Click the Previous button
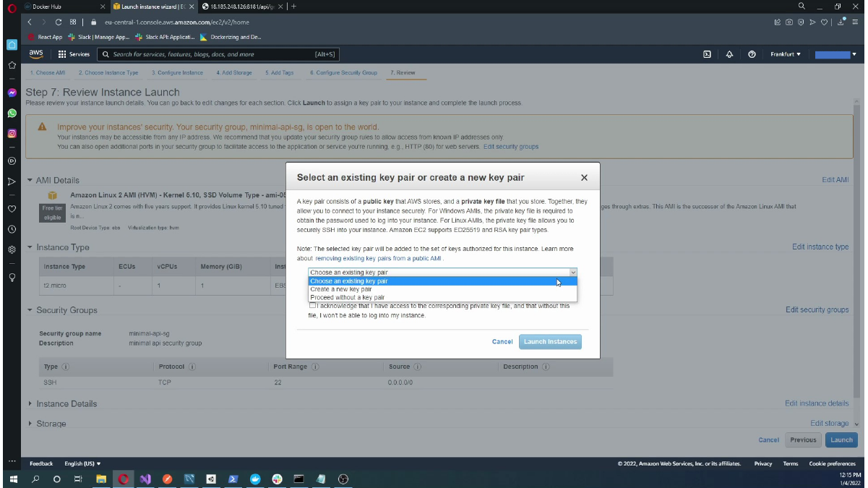 pyautogui.click(x=803, y=440)
